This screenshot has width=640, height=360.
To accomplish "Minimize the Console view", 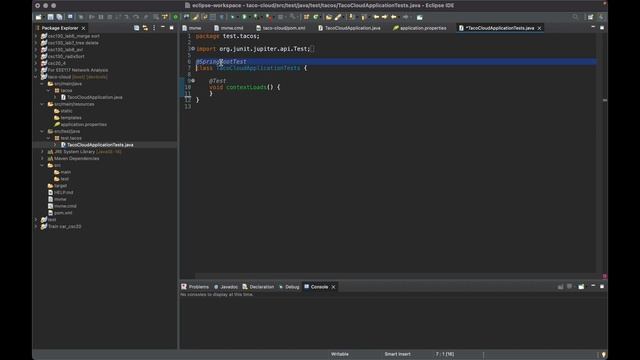I will tap(593, 286).
